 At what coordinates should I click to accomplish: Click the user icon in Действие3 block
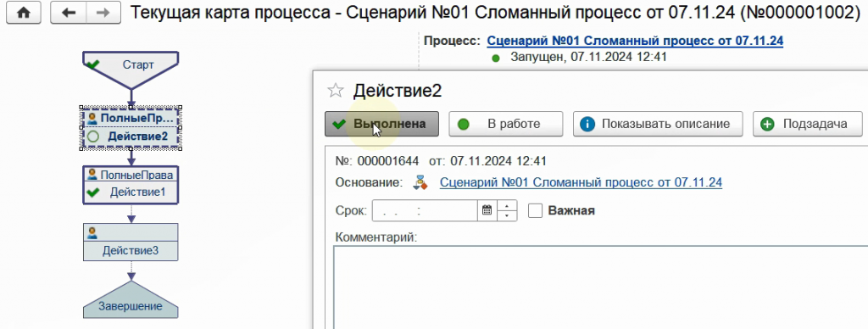[x=92, y=232]
